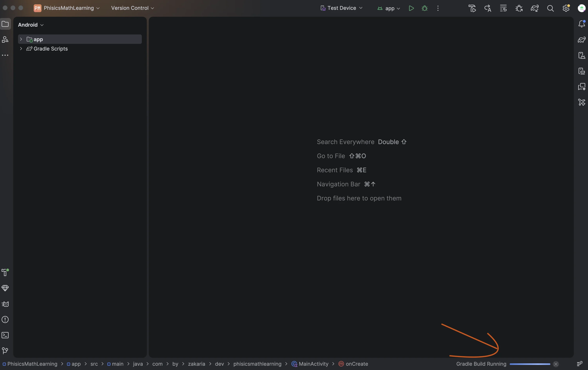
Task: Click phisicsmathlearning breadcrumb segment
Action: pyautogui.click(x=257, y=364)
